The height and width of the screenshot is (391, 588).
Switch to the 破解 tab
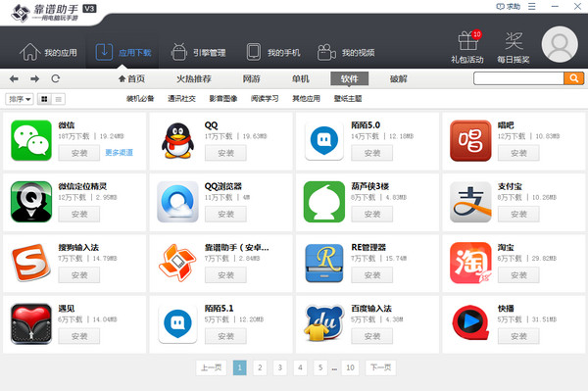(x=398, y=78)
